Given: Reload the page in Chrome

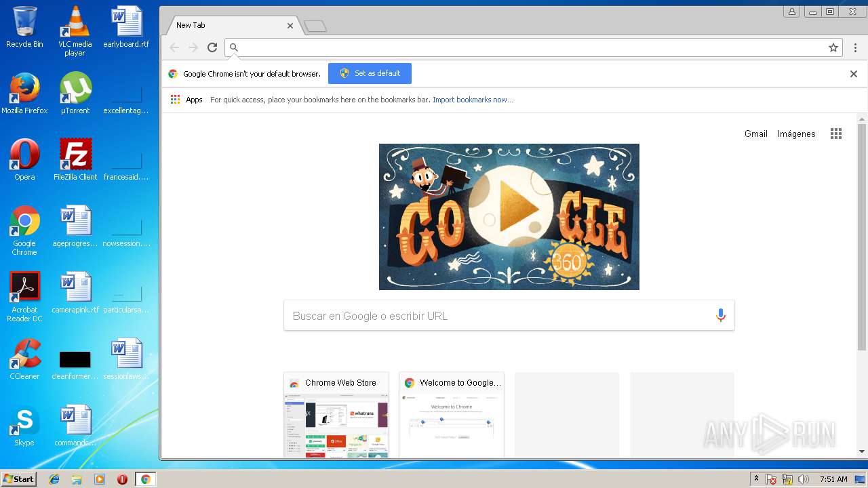Looking at the screenshot, I should pos(212,47).
